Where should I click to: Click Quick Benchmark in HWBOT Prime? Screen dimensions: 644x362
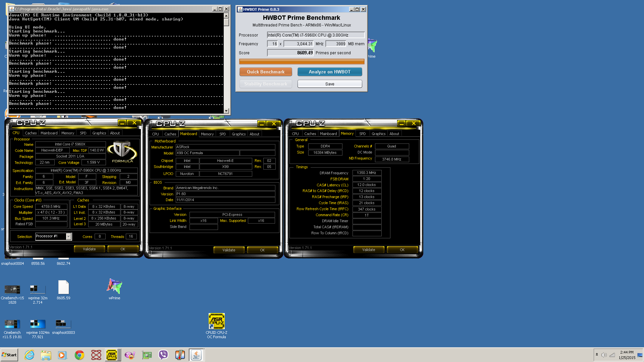(x=266, y=72)
